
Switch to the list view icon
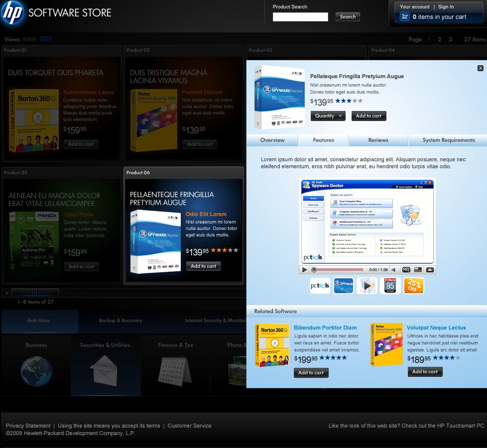[x=29, y=39]
